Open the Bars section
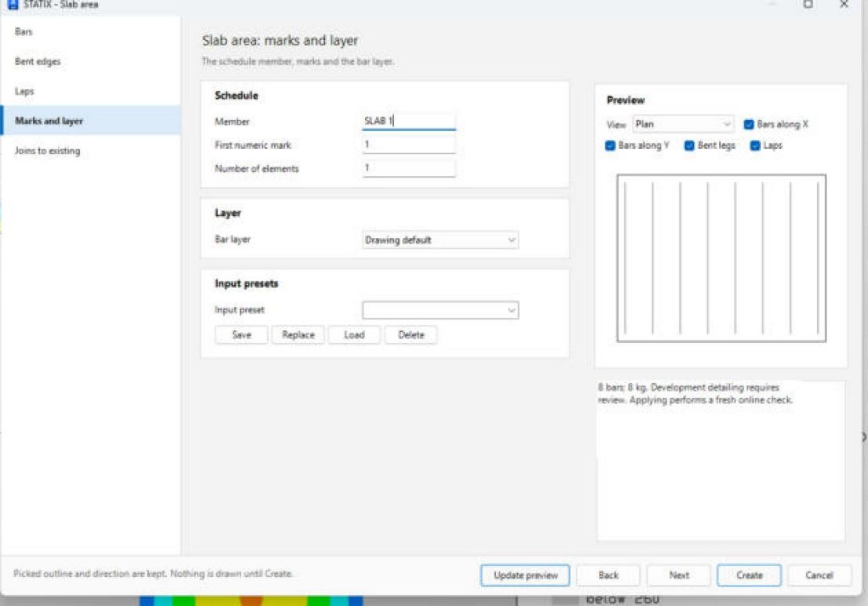Image resolution: width=868 pixels, height=606 pixels. [x=92, y=31]
